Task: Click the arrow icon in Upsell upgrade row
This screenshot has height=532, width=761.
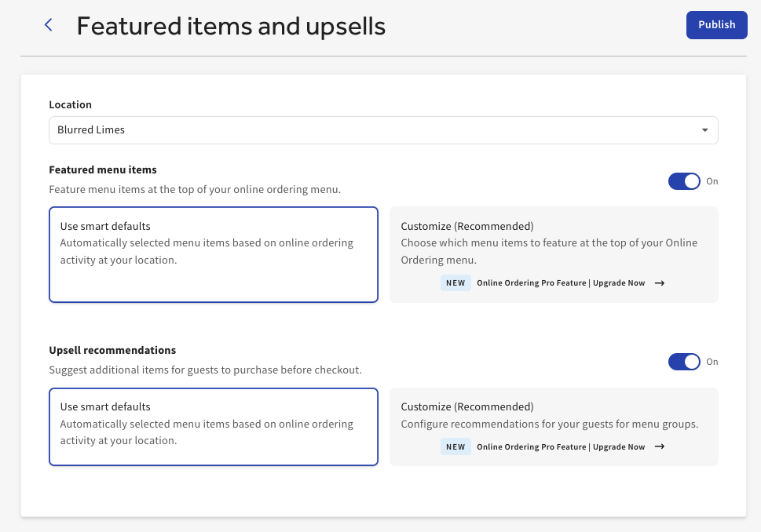Action: tap(660, 447)
